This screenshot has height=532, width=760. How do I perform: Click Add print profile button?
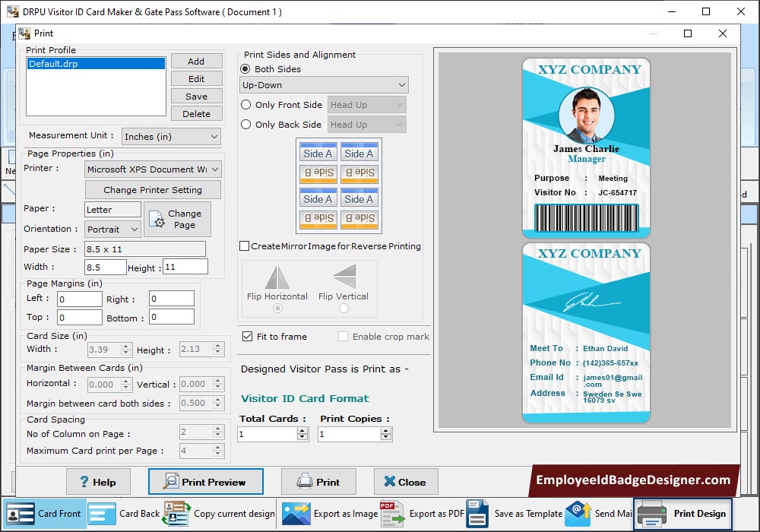pyautogui.click(x=196, y=61)
